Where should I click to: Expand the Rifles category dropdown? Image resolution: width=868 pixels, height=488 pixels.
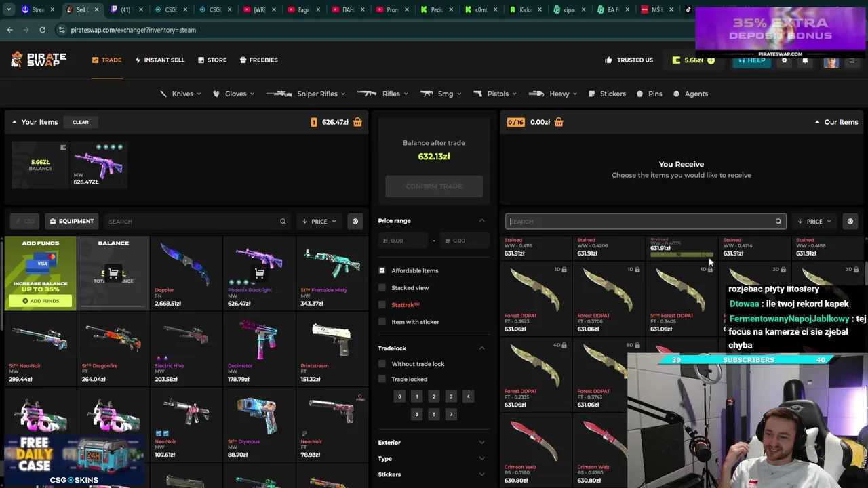click(x=384, y=94)
